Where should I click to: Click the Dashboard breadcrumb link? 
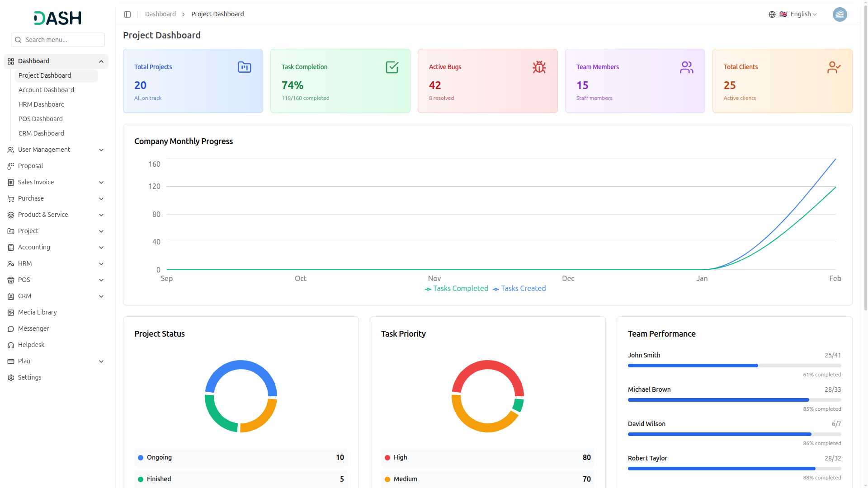point(160,14)
